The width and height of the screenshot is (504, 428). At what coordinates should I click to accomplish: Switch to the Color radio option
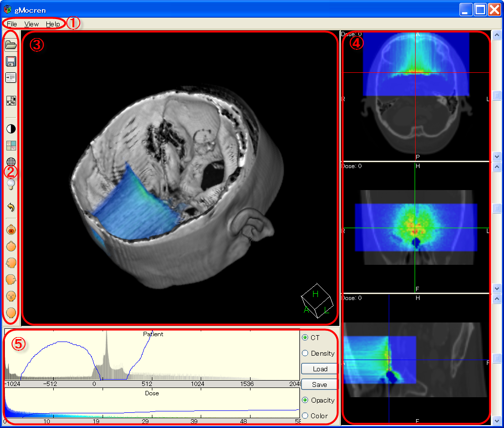point(305,416)
